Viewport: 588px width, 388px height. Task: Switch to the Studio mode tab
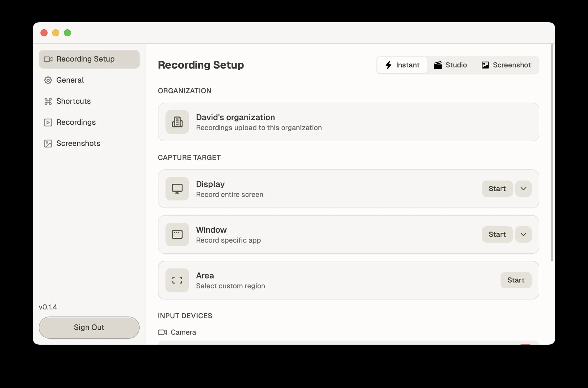450,65
